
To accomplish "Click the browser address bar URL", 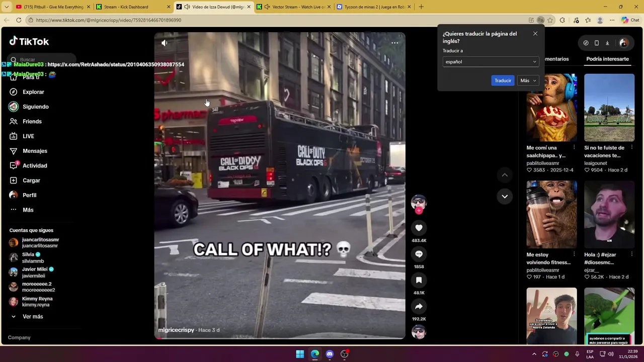I will tap(109, 20).
